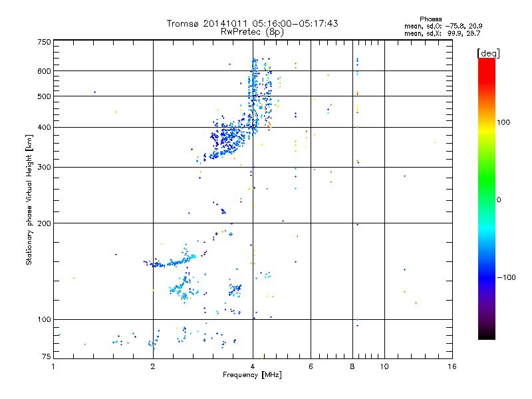
Task: Click the 'Phases' heading text
Action: [430, 19]
